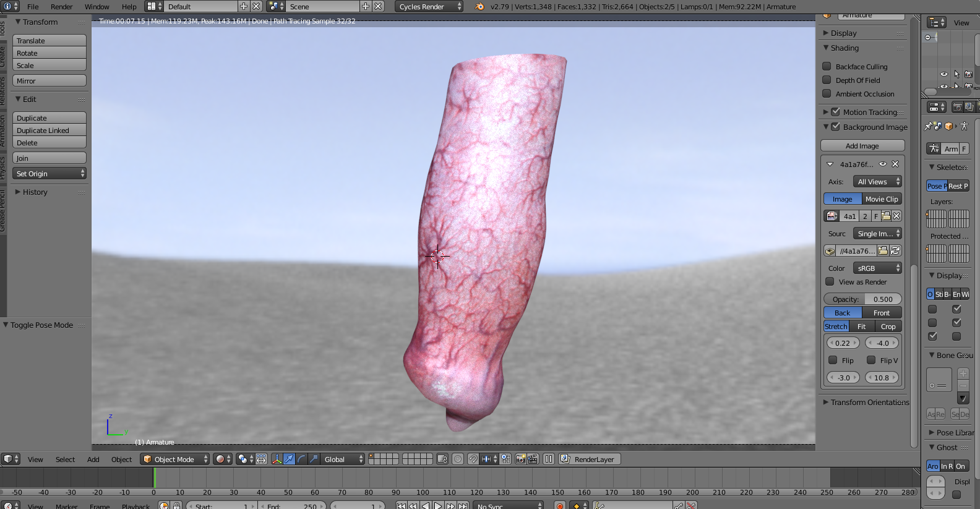Toggle the snap magnet icon
The width and height of the screenshot is (980, 509).
click(473, 459)
